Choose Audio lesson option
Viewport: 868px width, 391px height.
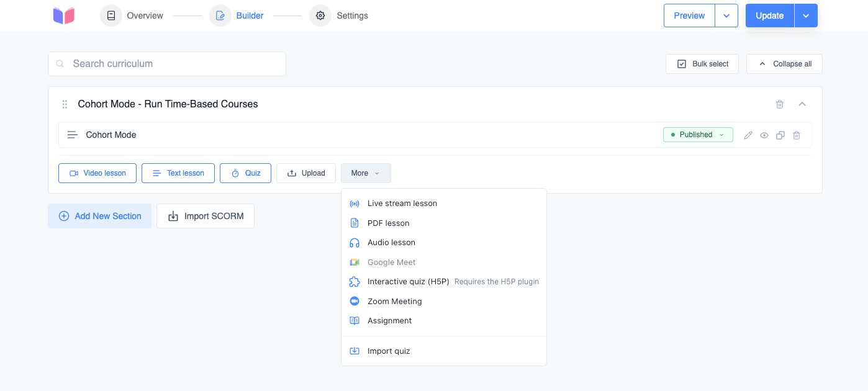coord(444,243)
